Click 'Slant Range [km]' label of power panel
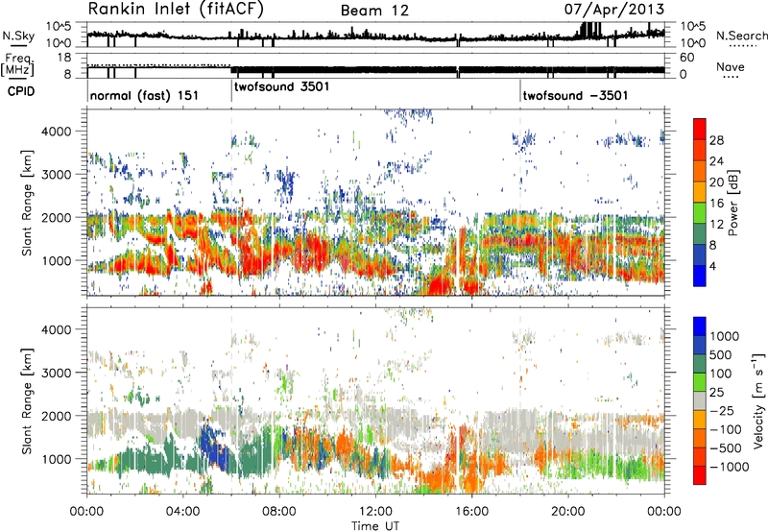Image resolution: width=768 pixels, height=532 pixels. (x=27, y=203)
